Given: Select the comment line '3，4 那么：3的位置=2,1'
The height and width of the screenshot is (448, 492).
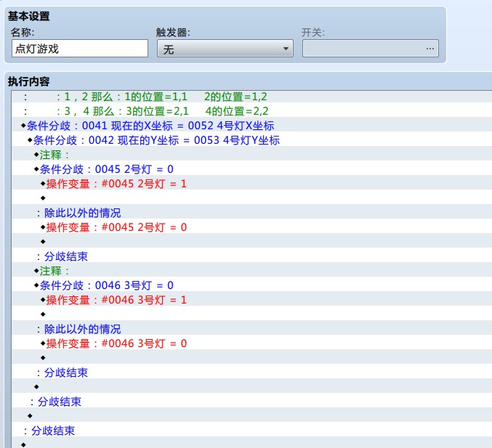Looking at the screenshot, I should point(251,111).
